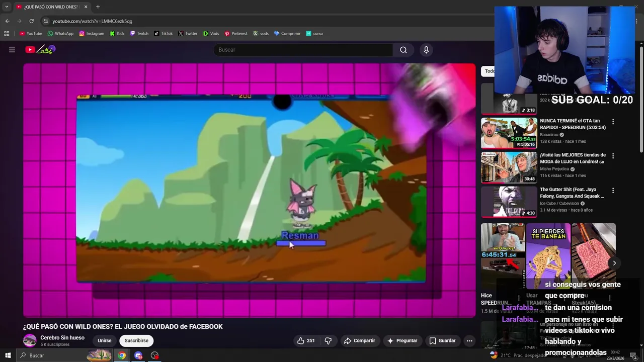Screen dimensions: 644x362
Task: Open the Twitter bookmark
Action: [188, 34]
